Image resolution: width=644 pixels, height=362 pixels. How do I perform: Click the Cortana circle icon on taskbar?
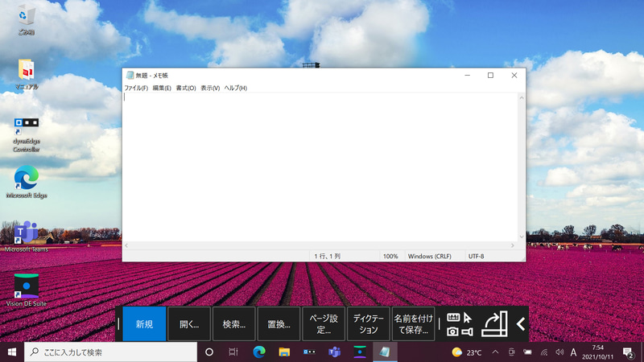(209, 352)
